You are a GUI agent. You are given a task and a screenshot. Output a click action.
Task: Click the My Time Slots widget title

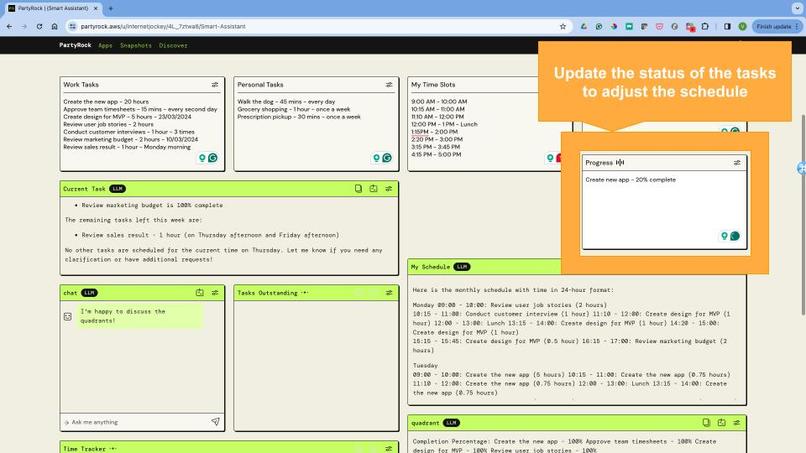click(x=433, y=85)
